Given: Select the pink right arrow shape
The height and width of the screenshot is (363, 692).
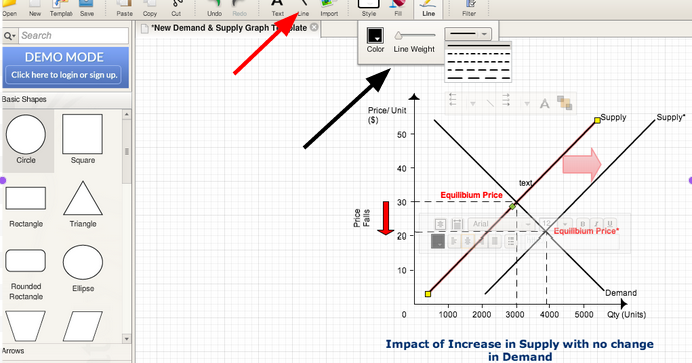Looking at the screenshot, I should pyautogui.click(x=582, y=165).
